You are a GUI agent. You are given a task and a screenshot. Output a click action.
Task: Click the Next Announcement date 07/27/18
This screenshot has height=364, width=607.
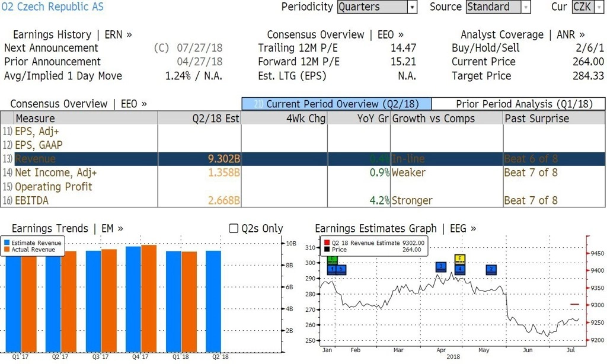pyautogui.click(x=199, y=47)
